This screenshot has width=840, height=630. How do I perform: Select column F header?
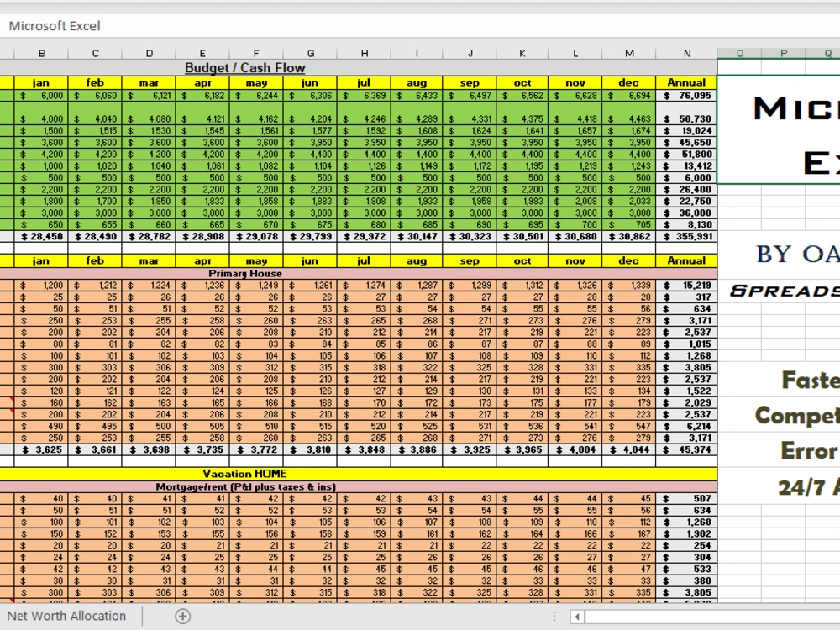[256, 53]
